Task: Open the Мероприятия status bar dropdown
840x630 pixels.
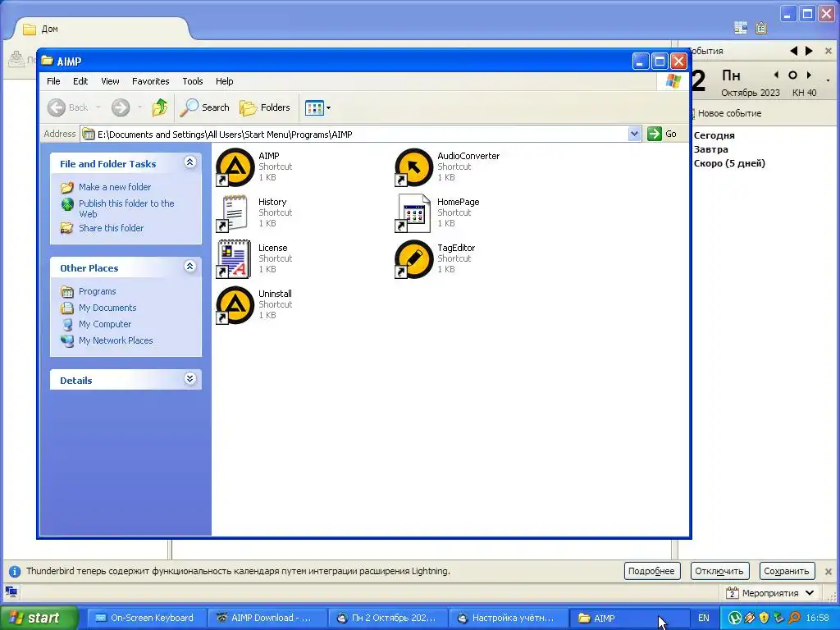Action: (x=770, y=593)
